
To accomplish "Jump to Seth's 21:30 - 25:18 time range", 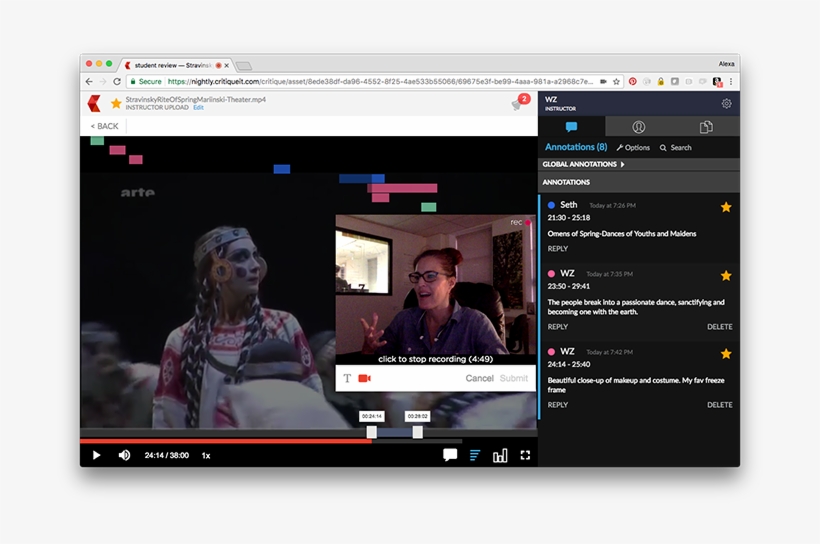I will coord(568,218).
